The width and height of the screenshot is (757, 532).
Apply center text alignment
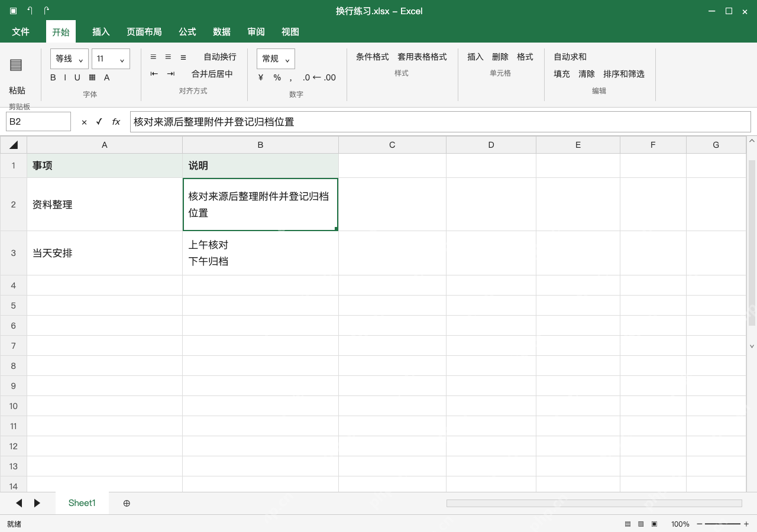(x=168, y=57)
